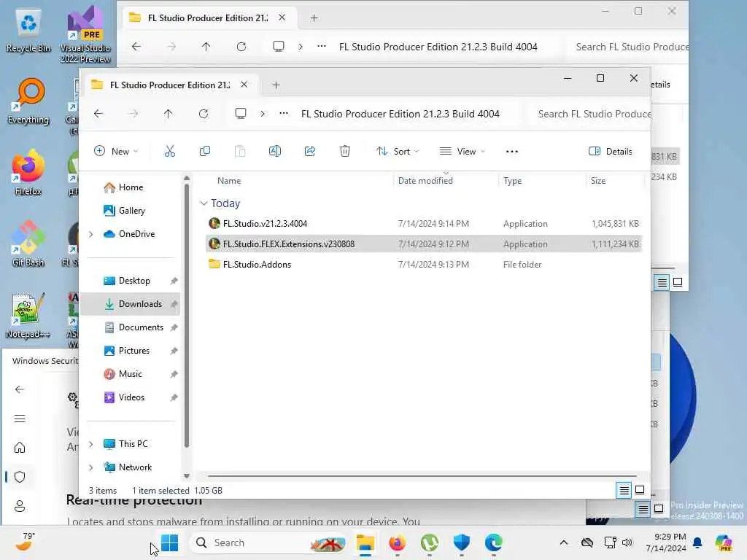Close the front window's tab

pos(244,85)
